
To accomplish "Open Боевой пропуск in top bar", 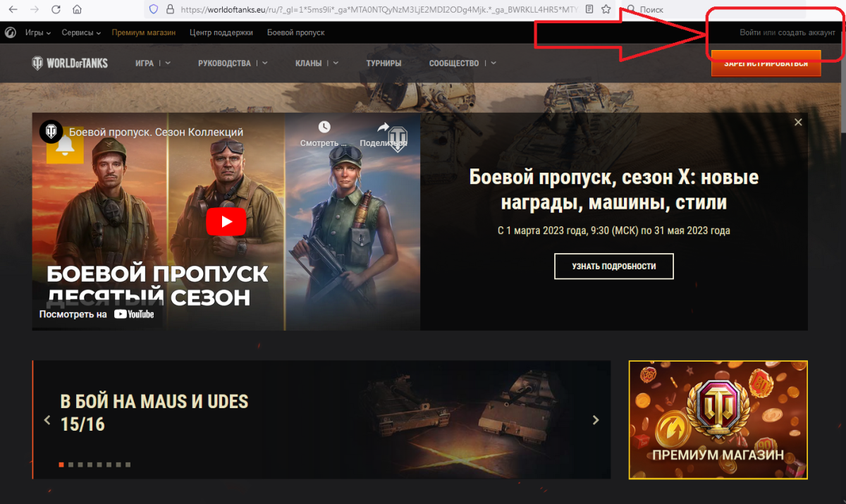I will point(295,32).
